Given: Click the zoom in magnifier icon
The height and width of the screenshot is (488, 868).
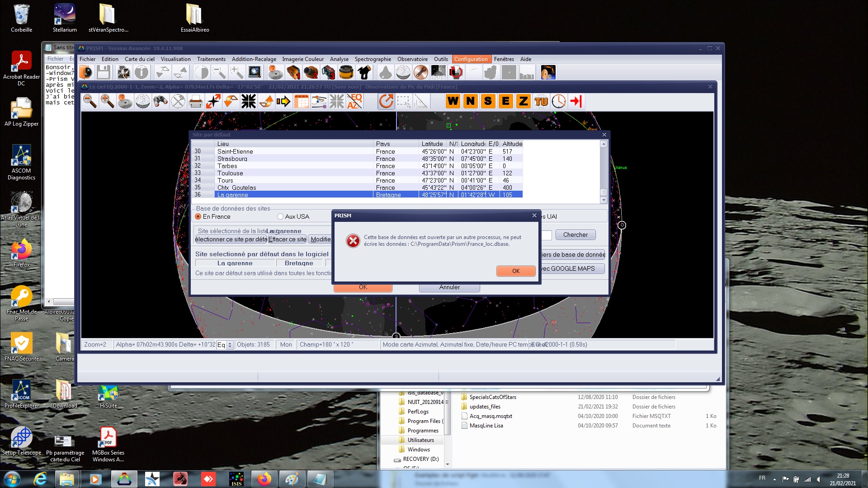Looking at the screenshot, I should (x=108, y=102).
